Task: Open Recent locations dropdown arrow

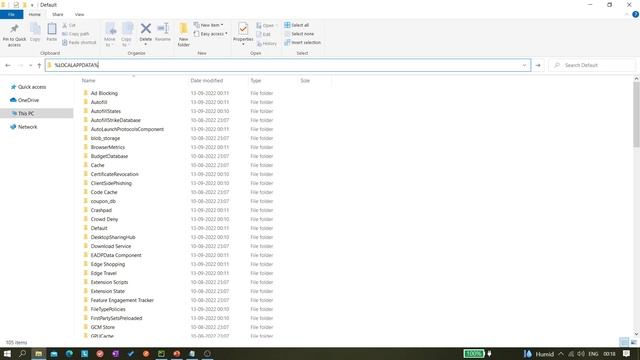Action: [x=31, y=65]
